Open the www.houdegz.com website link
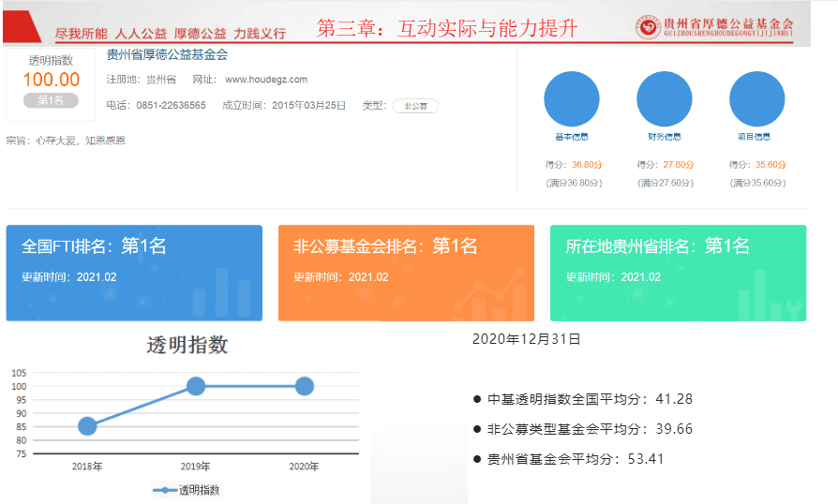The width and height of the screenshot is (838, 504). (266, 80)
